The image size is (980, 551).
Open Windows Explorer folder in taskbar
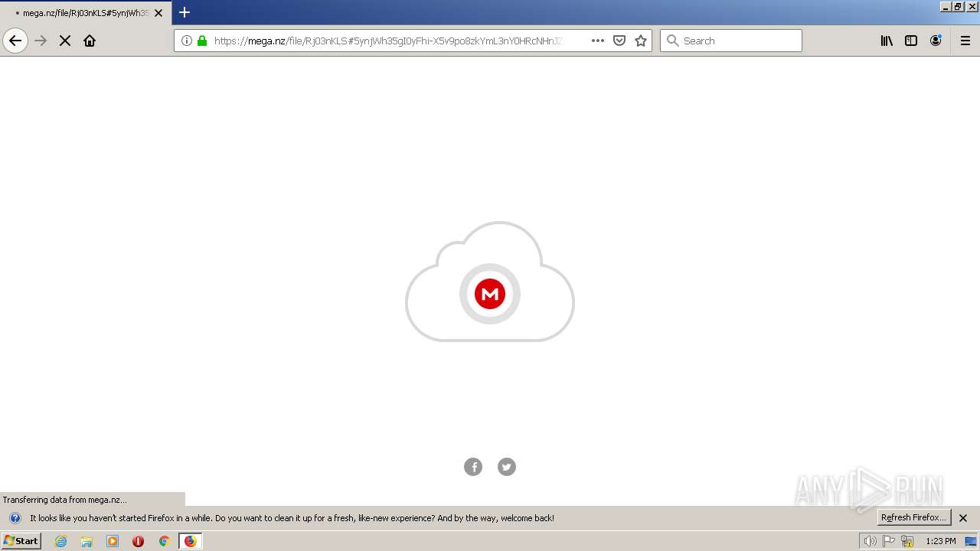(87, 541)
